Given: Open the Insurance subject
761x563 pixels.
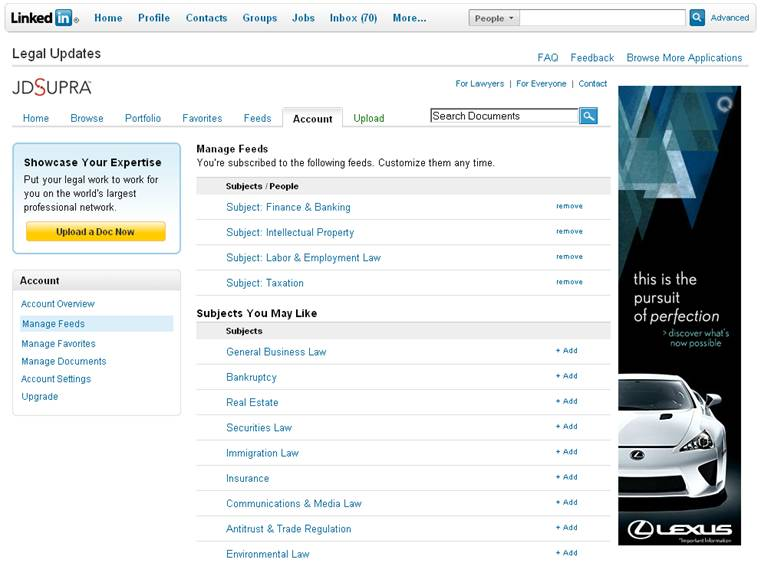Looking at the screenshot, I should [247, 478].
